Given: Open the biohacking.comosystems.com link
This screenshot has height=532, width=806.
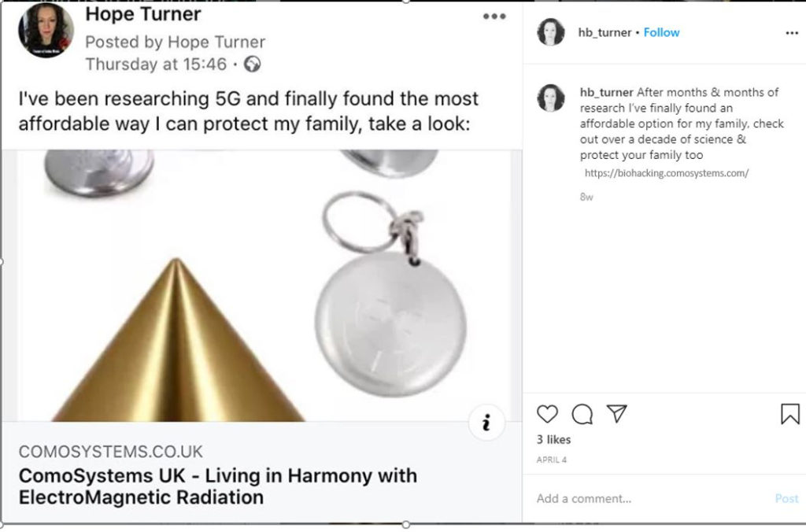Looking at the screenshot, I should pyautogui.click(x=667, y=173).
